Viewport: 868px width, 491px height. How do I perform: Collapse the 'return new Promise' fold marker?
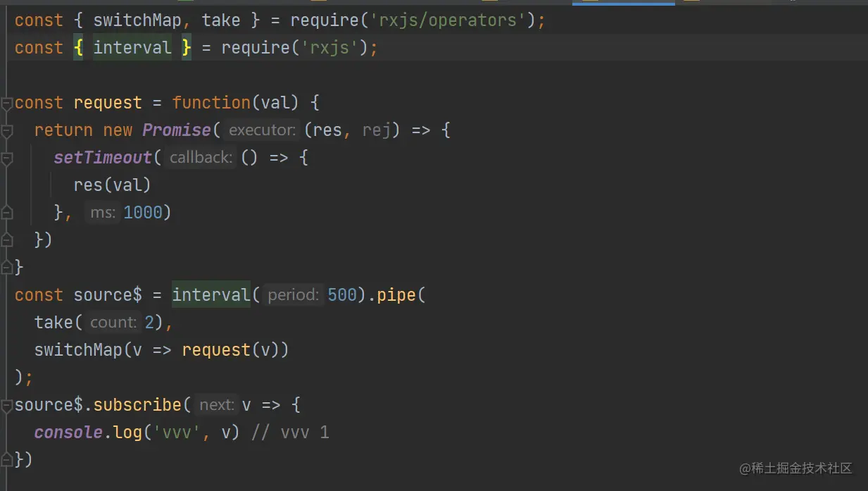point(6,131)
